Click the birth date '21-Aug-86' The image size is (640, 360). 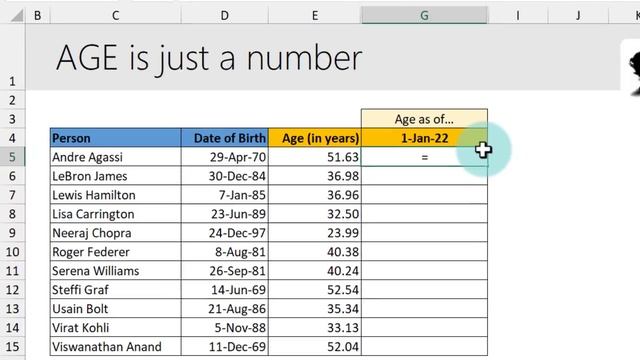click(224, 309)
